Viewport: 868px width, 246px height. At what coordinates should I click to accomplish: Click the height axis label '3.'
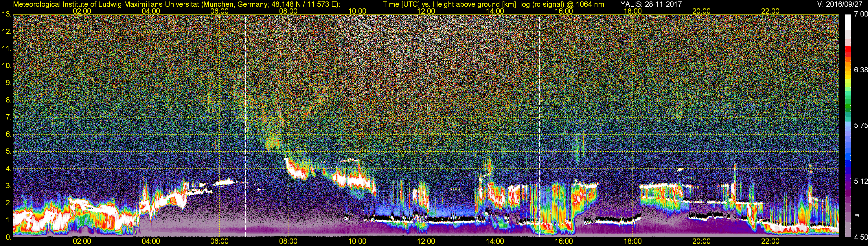pyautogui.click(x=8, y=186)
